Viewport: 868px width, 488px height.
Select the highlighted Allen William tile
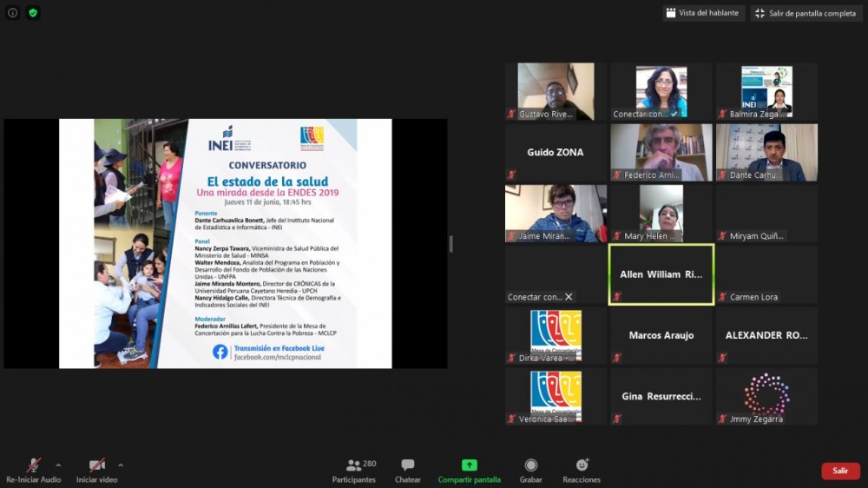[x=661, y=274]
